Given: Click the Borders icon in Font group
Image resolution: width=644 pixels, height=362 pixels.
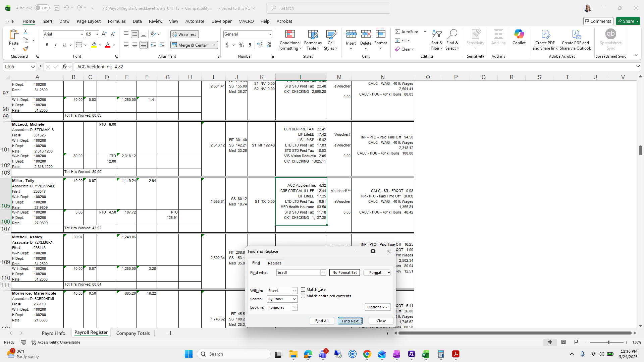Looking at the screenshot, I should [x=79, y=45].
